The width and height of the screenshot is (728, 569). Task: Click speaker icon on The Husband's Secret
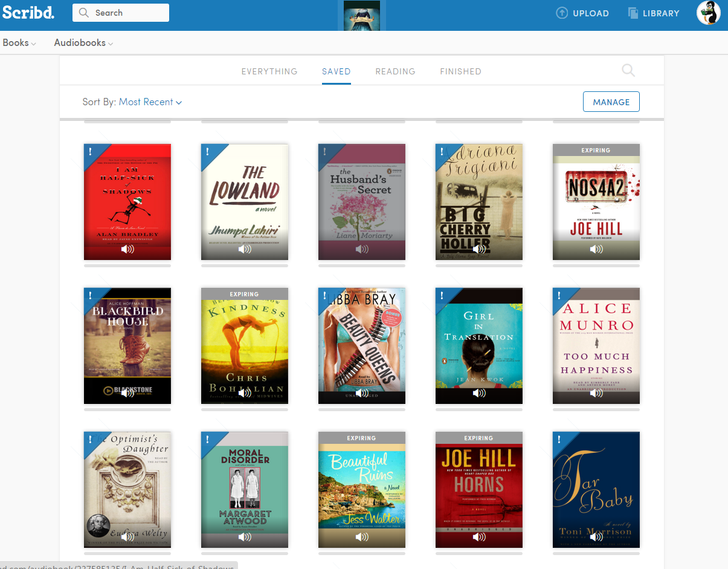[x=362, y=249]
